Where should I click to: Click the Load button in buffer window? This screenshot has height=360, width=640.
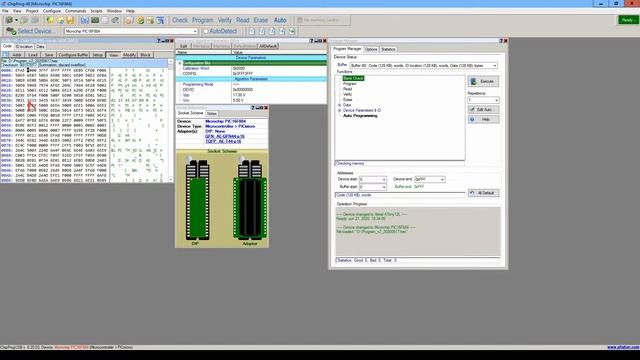coord(33,55)
